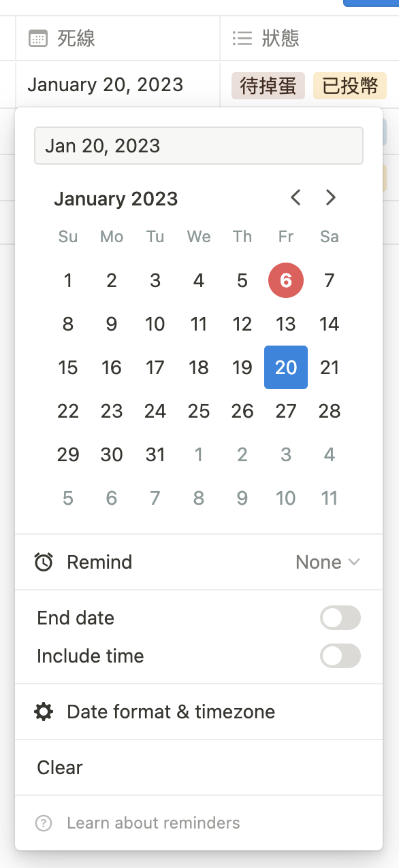The width and height of the screenshot is (399, 868).
Task: Click the question mark help icon
Action: click(44, 823)
